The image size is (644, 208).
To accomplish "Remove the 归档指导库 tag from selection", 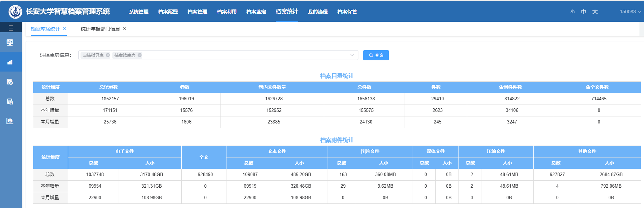I will [x=108, y=55].
